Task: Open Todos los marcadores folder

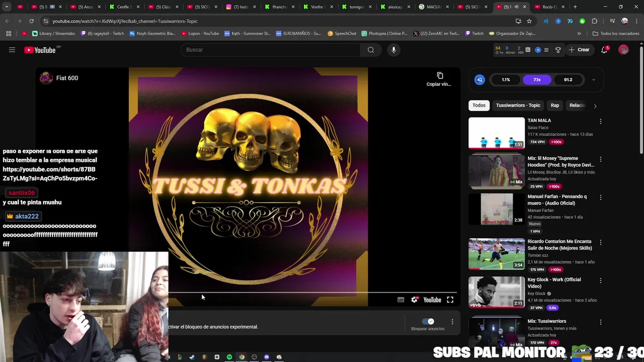Action: coord(616,33)
